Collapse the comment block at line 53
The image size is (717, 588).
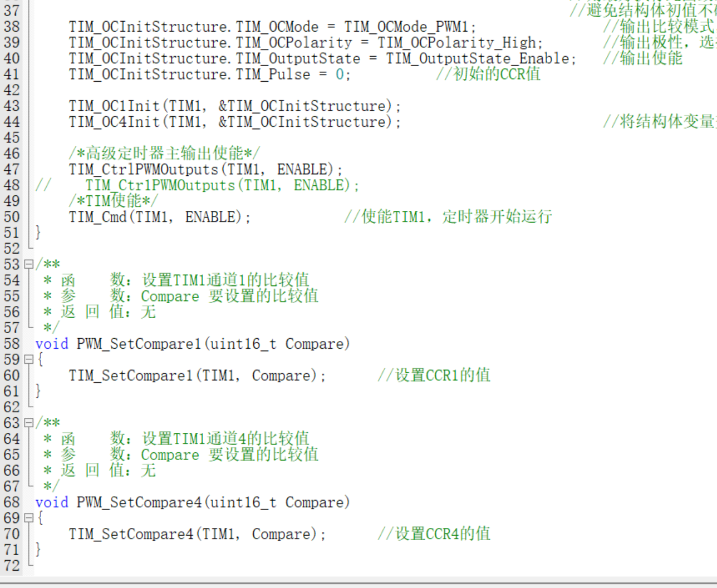28,264
